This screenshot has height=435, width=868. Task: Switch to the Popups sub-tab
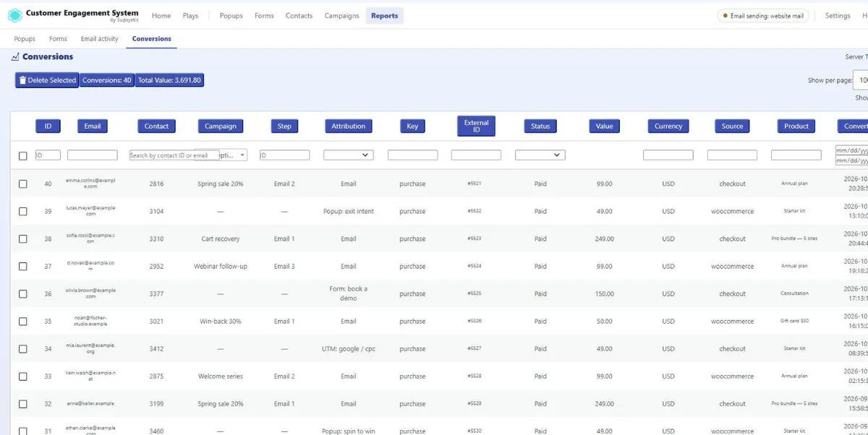coord(25,39)
